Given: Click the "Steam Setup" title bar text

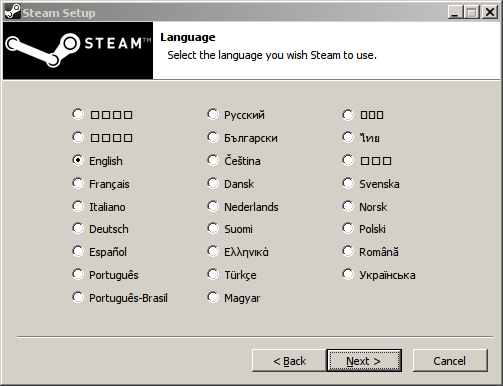Looking at the screenshot, I should coord(59,13).
